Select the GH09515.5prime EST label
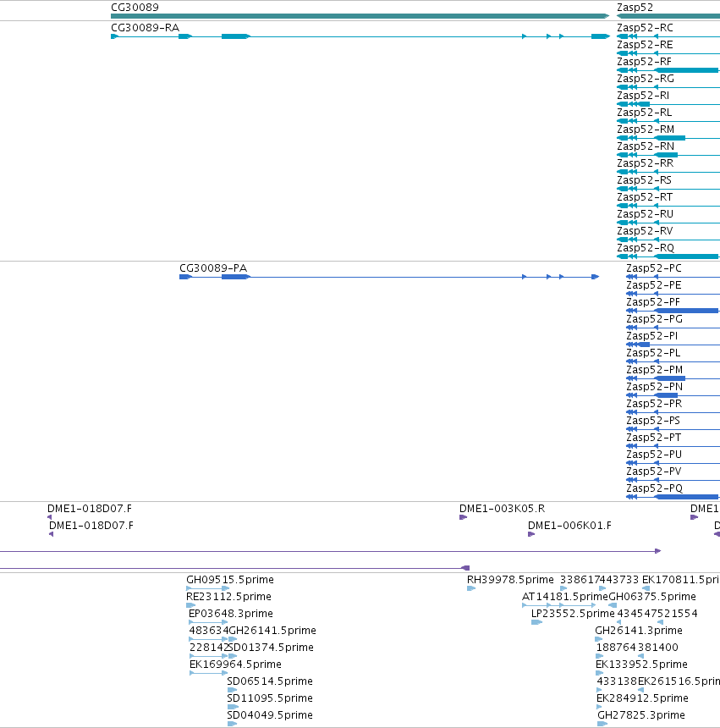This screenshot has width=720, height=728. [x=229, y=580]
